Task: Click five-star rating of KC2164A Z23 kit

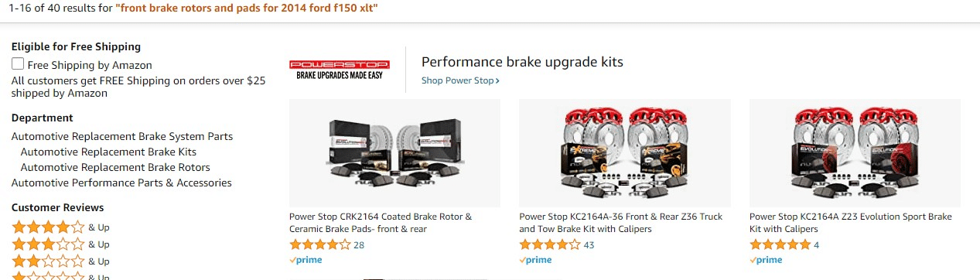Action: [x=780, y=244]
